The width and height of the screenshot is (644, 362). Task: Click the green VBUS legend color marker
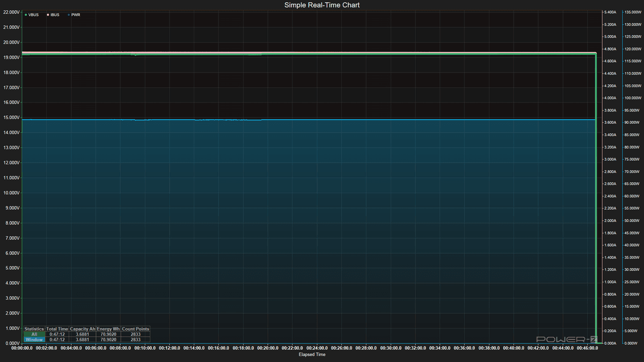[26, 15]
